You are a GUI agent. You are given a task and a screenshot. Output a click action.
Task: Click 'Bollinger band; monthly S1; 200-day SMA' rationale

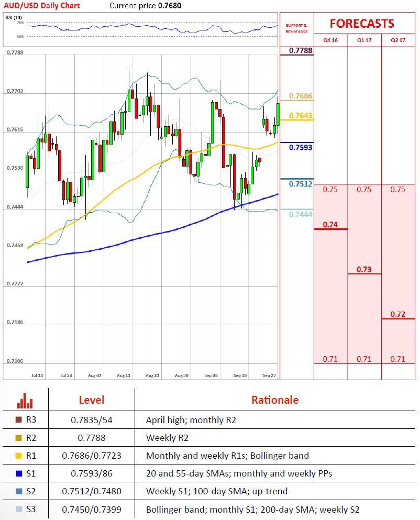pyautogui.click(x=253, y=510)
